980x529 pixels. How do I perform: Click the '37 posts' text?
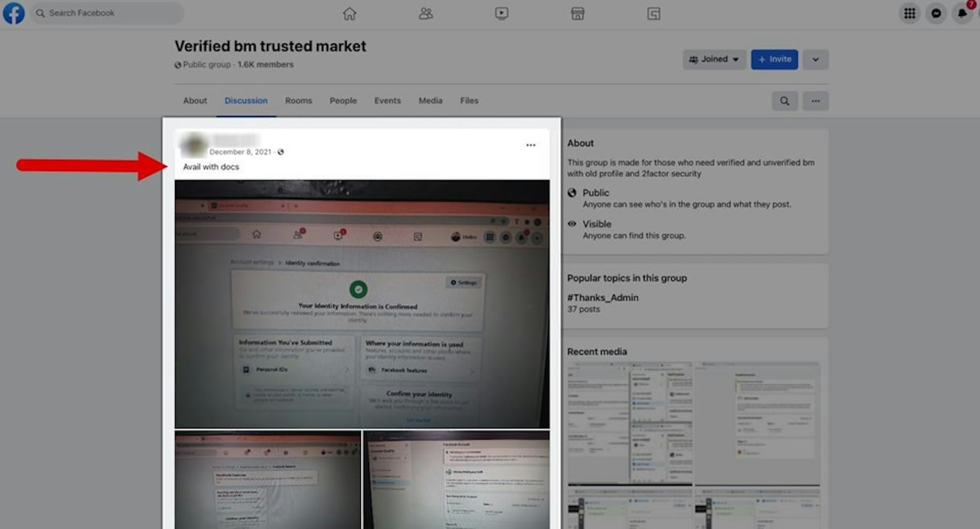(584, 309)
